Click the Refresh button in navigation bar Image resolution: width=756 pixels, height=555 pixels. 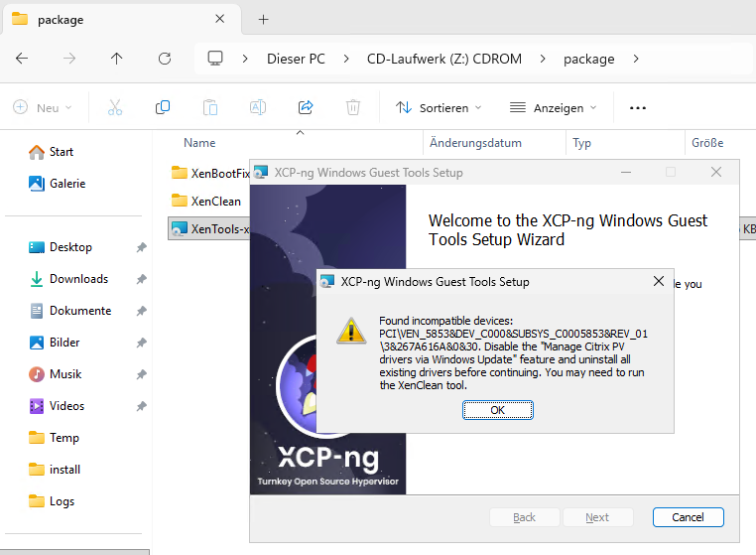(165, 59)
